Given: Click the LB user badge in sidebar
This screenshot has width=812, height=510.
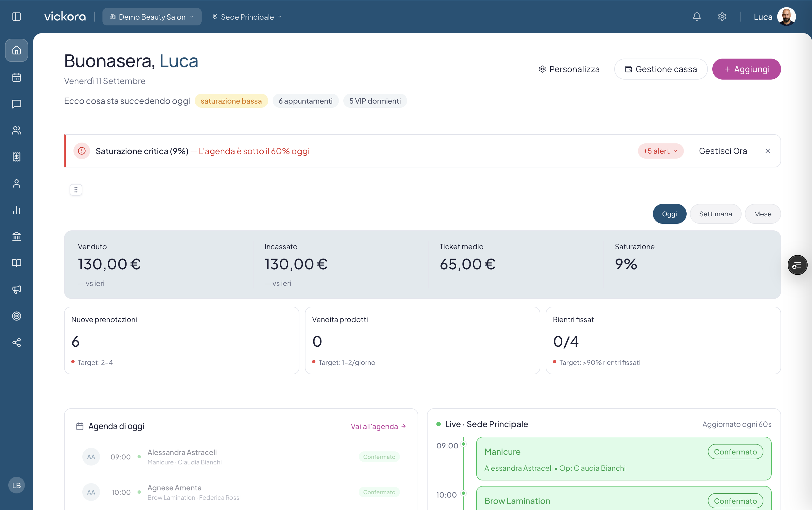Looking at the screenshot, I should (x=17, y=485).
